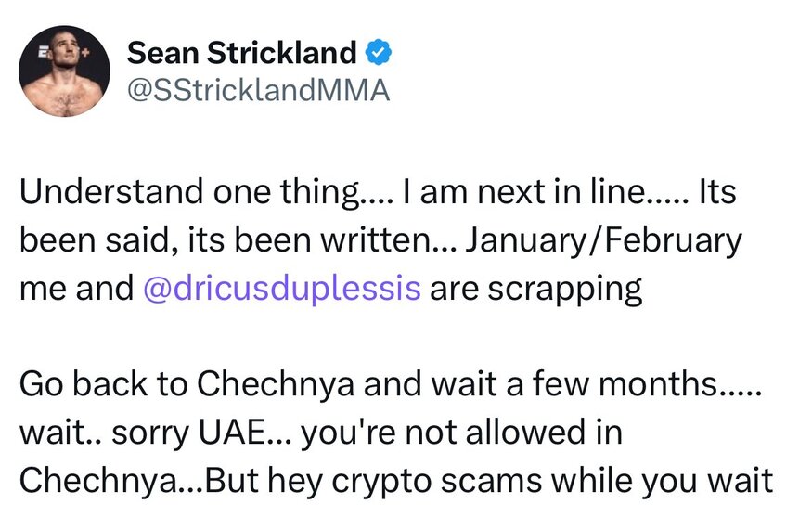
Task: Click the words "crypto scams"
Action: [436, 482]
